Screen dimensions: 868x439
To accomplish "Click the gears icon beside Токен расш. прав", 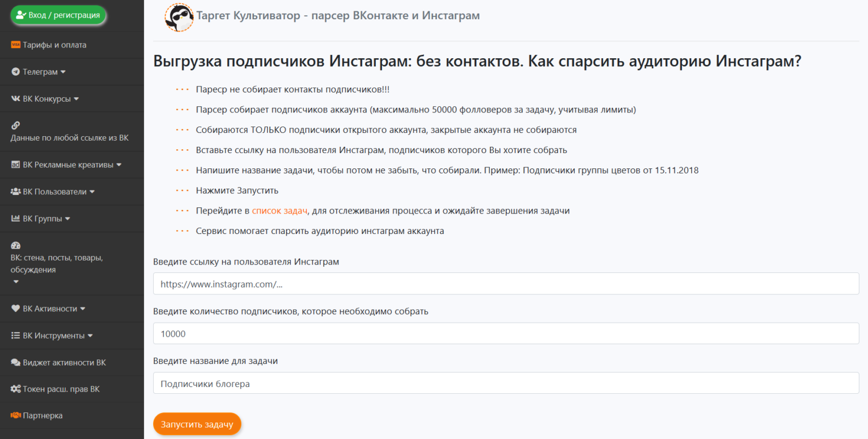I will 16,389.
